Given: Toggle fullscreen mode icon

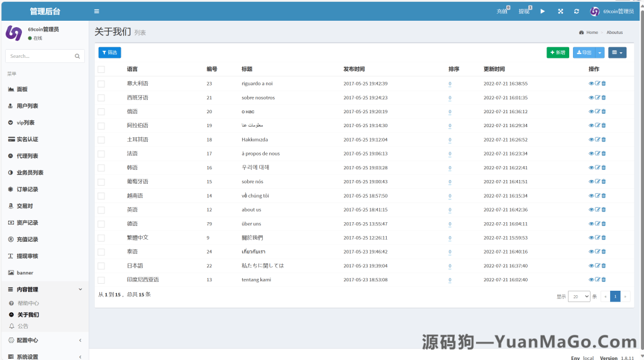Looking at the screenshot, I should pyautogui.click(x=560, y=11).
